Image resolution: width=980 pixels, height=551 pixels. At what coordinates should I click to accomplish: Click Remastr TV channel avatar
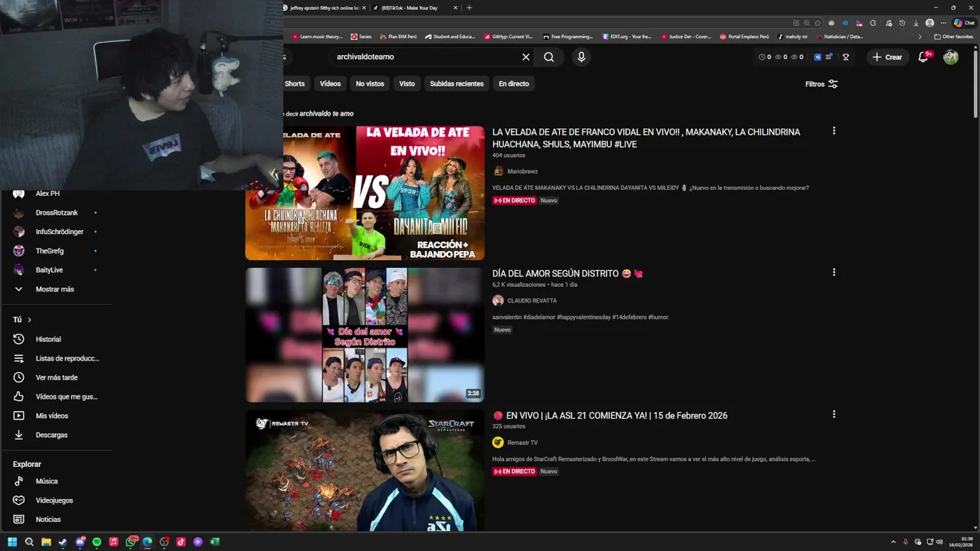[498, 442]
